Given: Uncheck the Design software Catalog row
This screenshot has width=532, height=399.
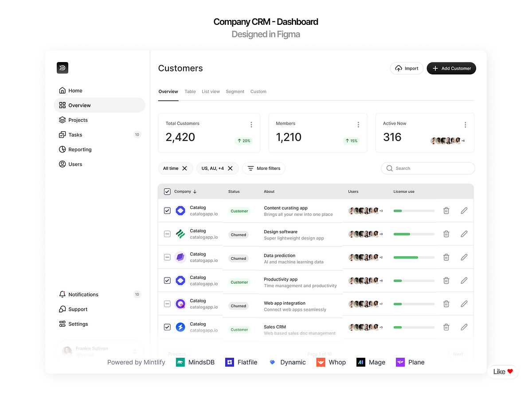Looking at the screenshot, I should 167,234.
